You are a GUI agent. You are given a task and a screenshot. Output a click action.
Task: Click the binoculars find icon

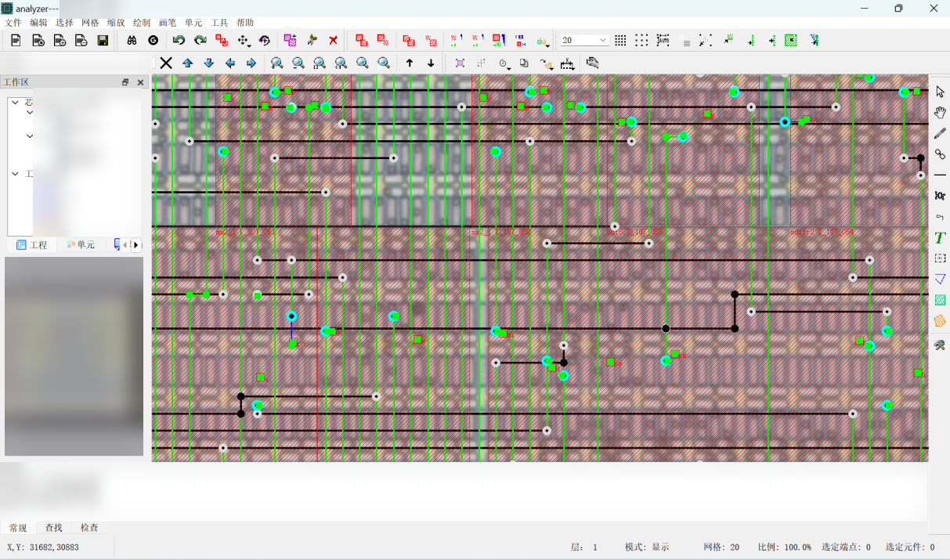point(132,40)
